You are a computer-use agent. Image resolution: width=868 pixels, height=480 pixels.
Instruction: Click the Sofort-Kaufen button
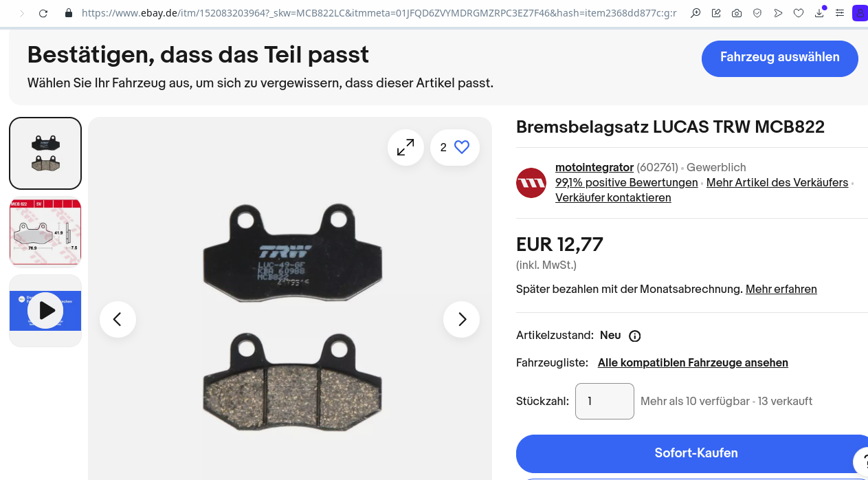pos(695,453)
